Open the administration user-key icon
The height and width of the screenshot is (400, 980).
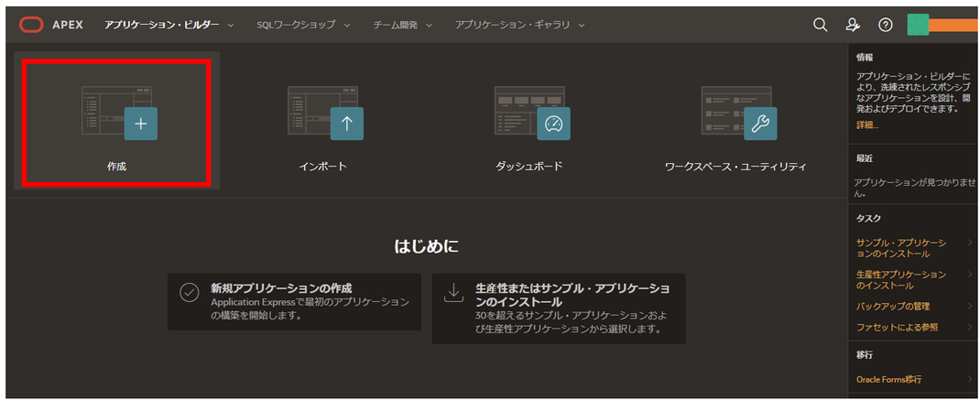[x=853, y=25]
